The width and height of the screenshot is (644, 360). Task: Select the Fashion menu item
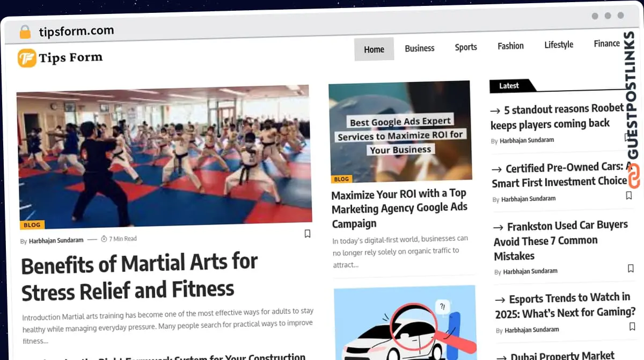pyautogui.click(x=510, y=46)
